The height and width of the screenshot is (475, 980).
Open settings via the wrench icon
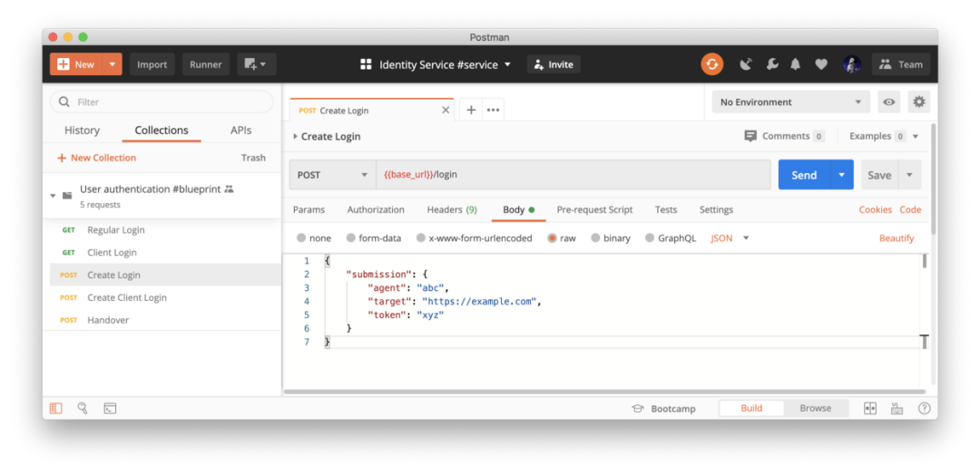(x=771, y=64)
